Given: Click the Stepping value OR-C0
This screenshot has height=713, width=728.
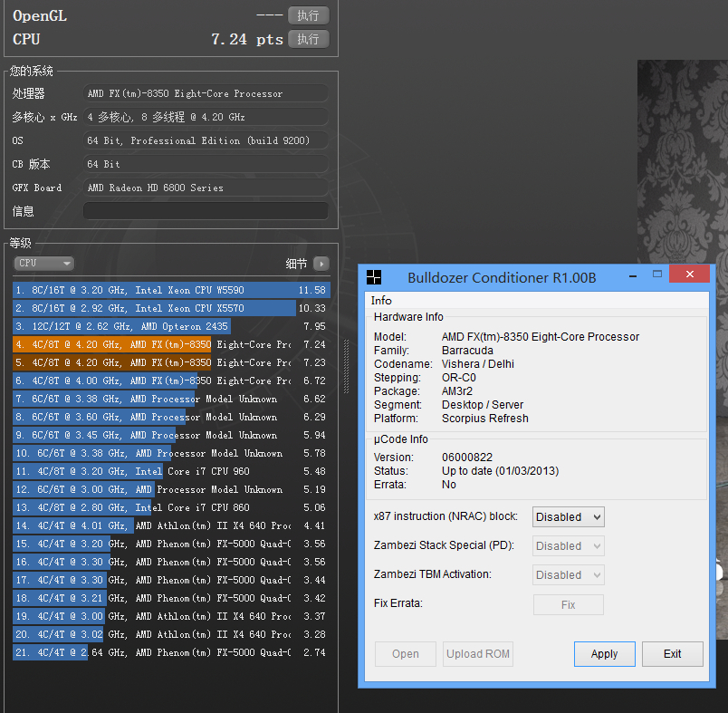Looking at the screenshot, I should [459, 378].
